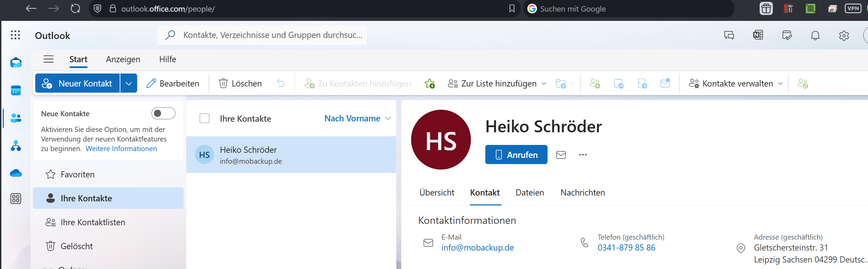Open notifications bell icon
This screenshot has width=868, height=269.
click(815, 36)
